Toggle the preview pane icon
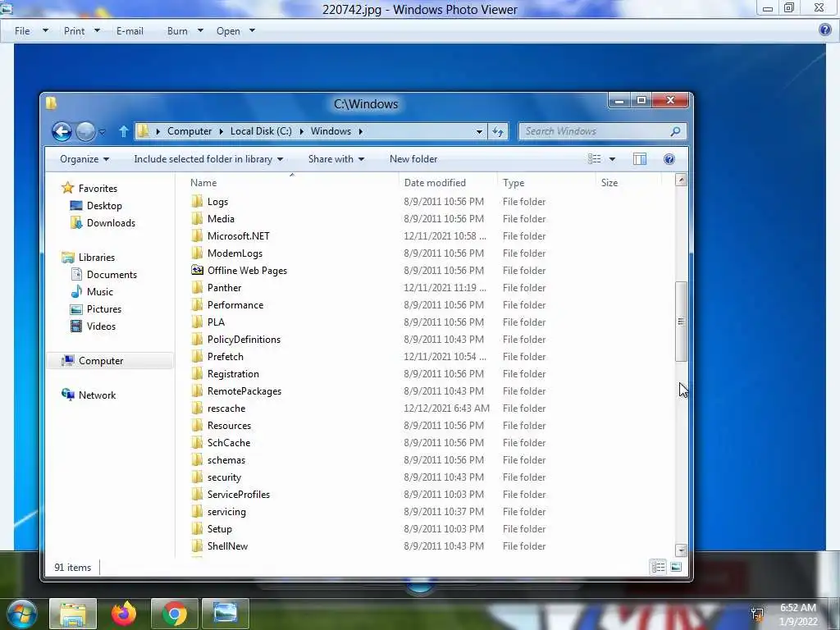This screenshot has width=840, height=630. [x=640, y=159]
